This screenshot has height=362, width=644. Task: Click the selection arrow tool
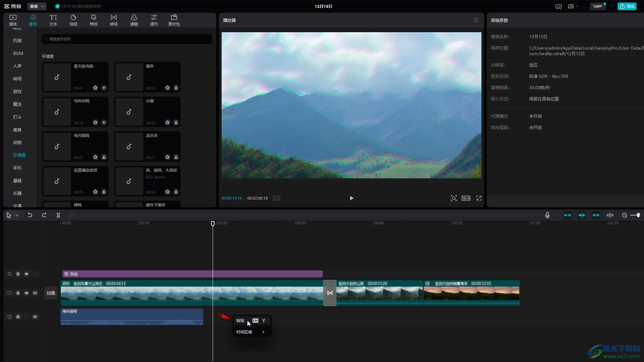[9, 215]
